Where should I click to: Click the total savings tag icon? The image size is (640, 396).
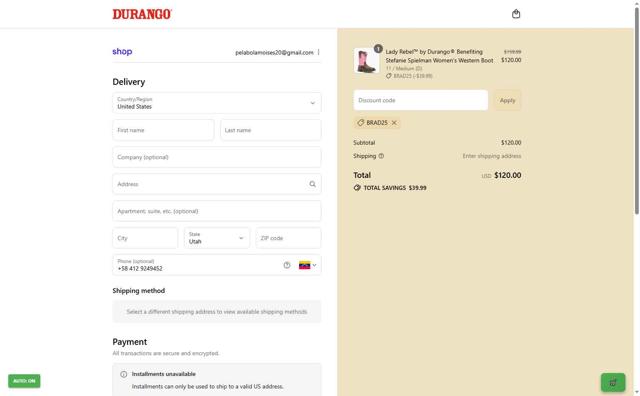click(x=357, y=188)
